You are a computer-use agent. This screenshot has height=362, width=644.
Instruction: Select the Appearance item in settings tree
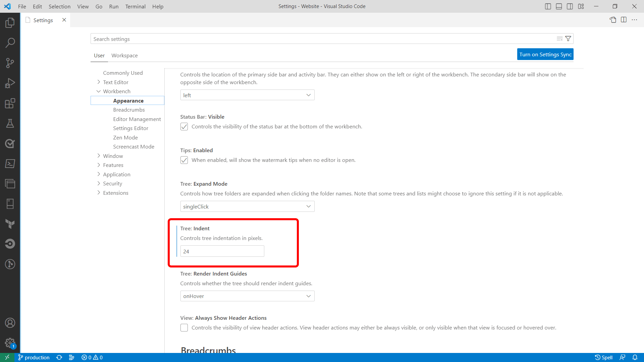(x=128, y=101)
